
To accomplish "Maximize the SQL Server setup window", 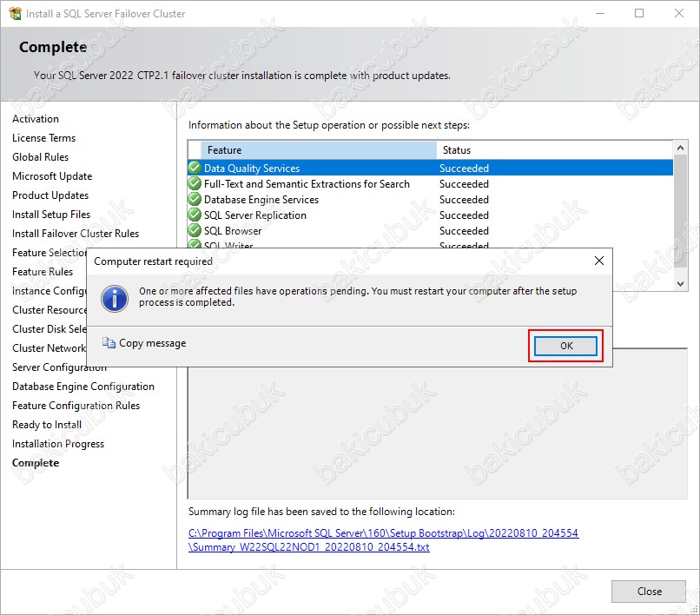I will pyautogui.click(x=639, y=13).
